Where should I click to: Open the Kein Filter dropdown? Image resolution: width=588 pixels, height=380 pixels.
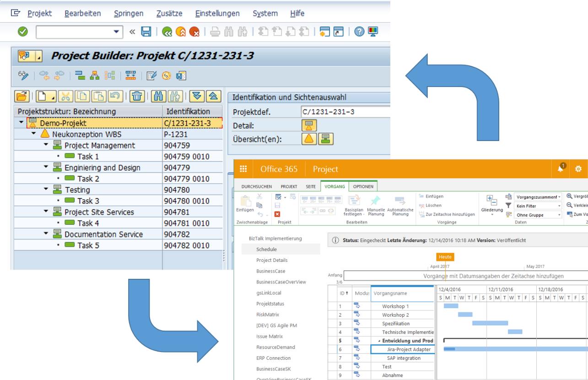click(559, 206)
